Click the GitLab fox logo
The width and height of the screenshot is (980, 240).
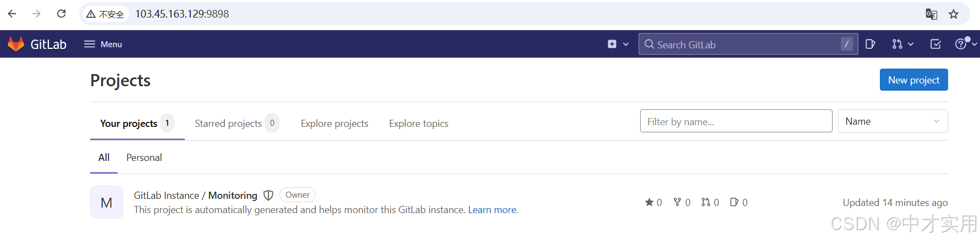tap(16, 44)
